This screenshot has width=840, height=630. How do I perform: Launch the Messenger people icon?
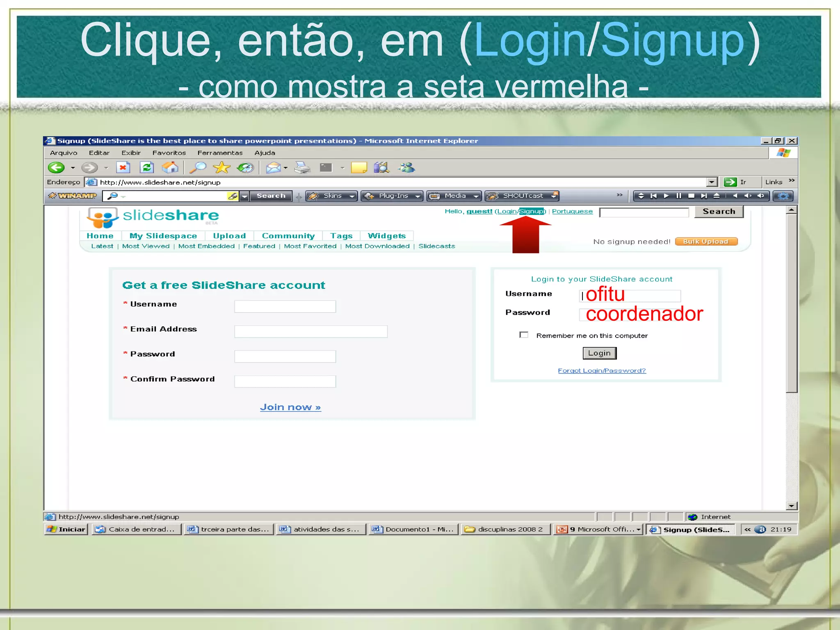click(x=406, y=167)
